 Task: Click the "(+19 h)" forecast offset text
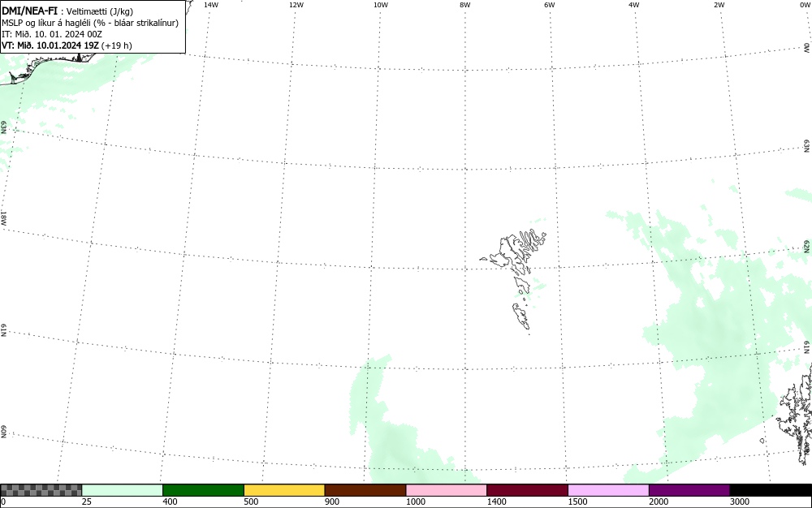tap(117, 45)
